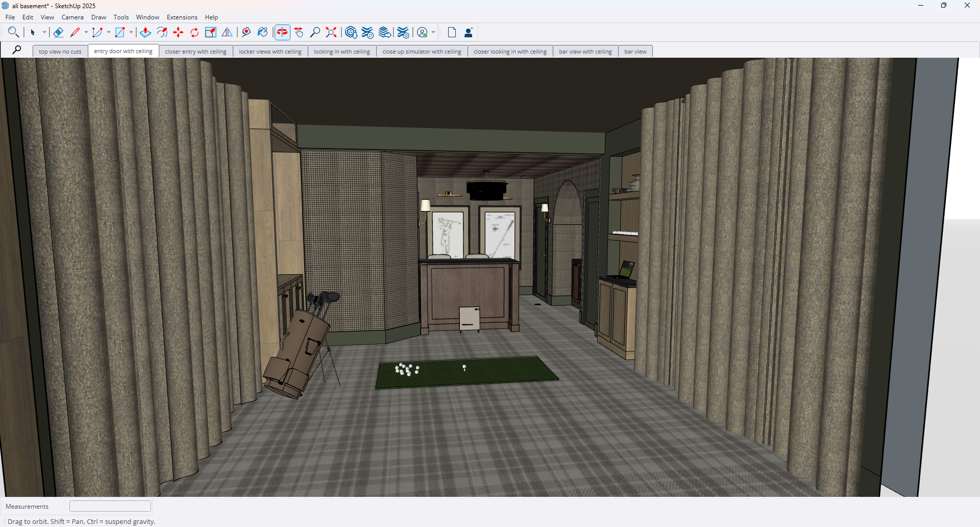Select the Move tool
980x527 pixels.
pos(178,33)
